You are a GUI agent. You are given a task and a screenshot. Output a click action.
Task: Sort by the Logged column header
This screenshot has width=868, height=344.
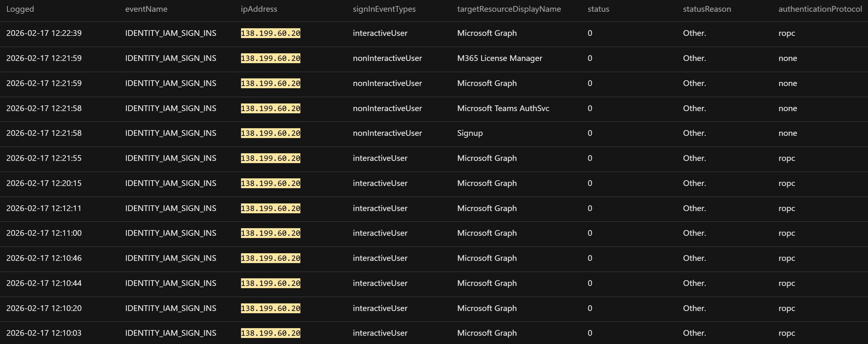[20, 9]
